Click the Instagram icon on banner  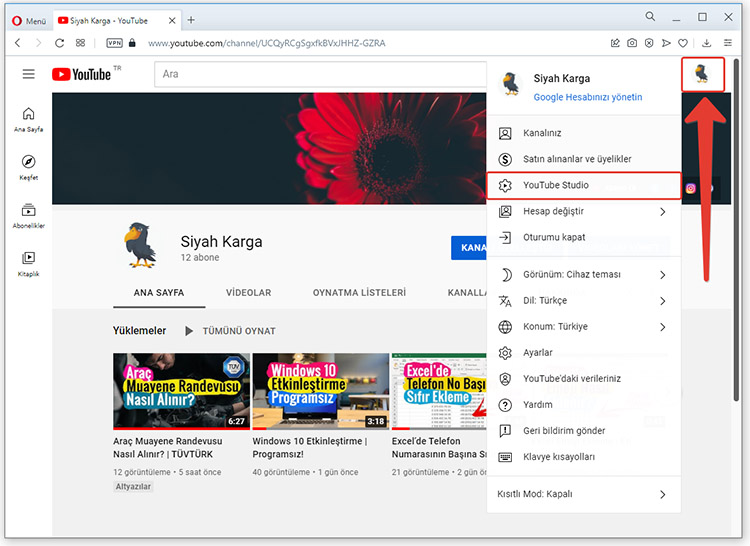[691, 188]
